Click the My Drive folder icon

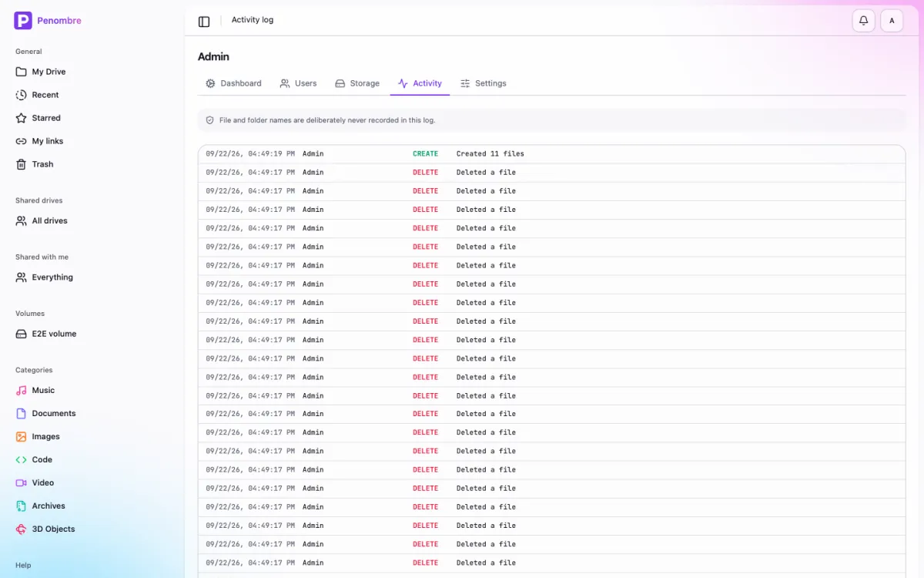[x=22, y=72]
